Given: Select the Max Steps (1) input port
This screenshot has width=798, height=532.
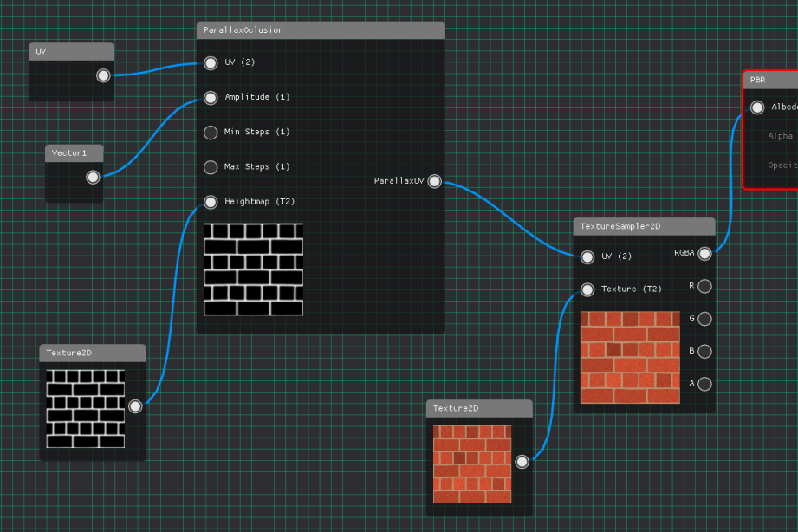Looking at the screenshot, I should pyautogui.click(x=211, y=167).
